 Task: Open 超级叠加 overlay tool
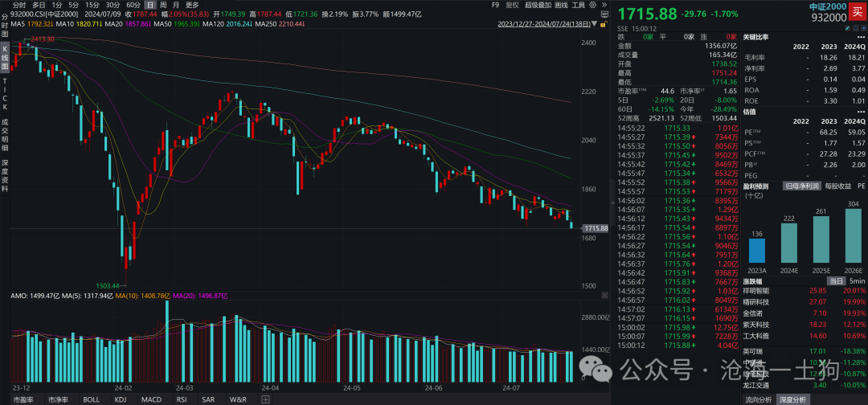538,5
